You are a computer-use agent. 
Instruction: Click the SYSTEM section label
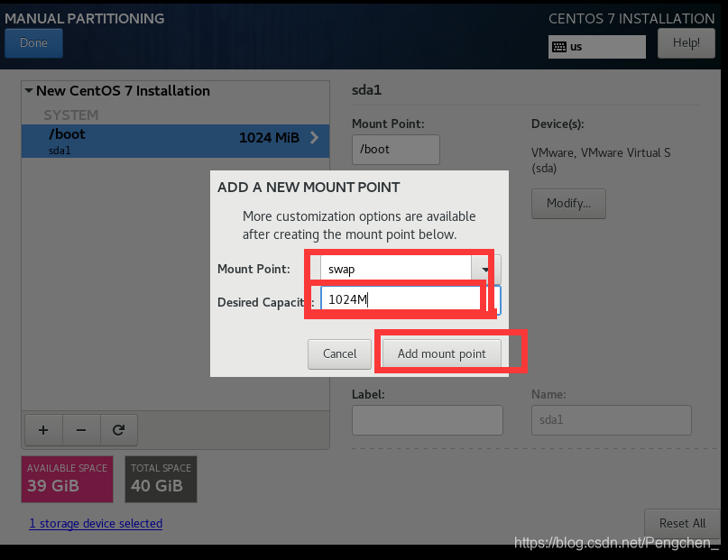tap(71, 115)
